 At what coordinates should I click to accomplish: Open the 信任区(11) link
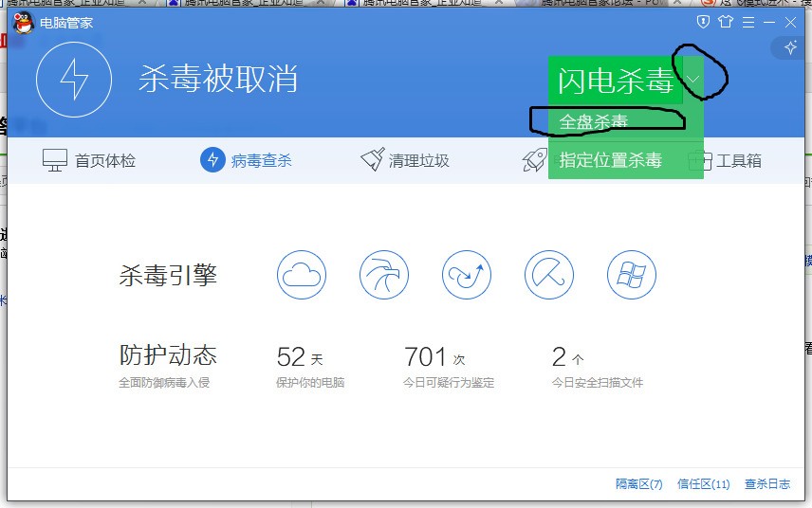(x=703, y=484)
